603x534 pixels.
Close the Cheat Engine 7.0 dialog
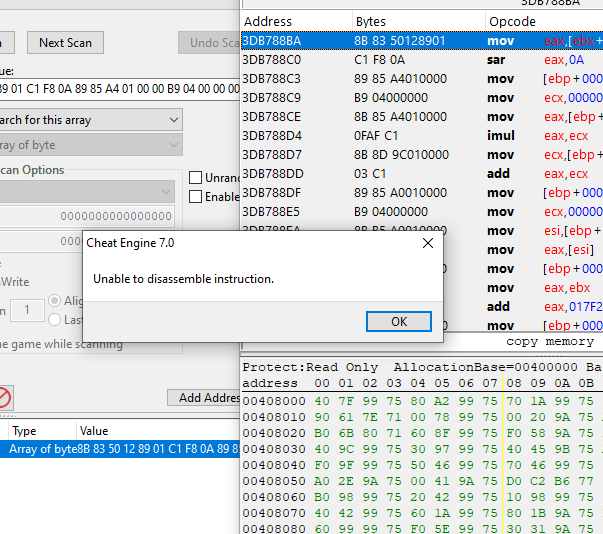tap(428, 243)
